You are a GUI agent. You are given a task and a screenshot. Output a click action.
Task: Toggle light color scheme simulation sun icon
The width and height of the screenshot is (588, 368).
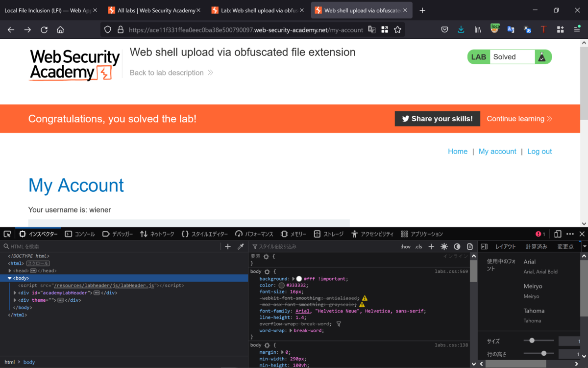tap(444, 247)
